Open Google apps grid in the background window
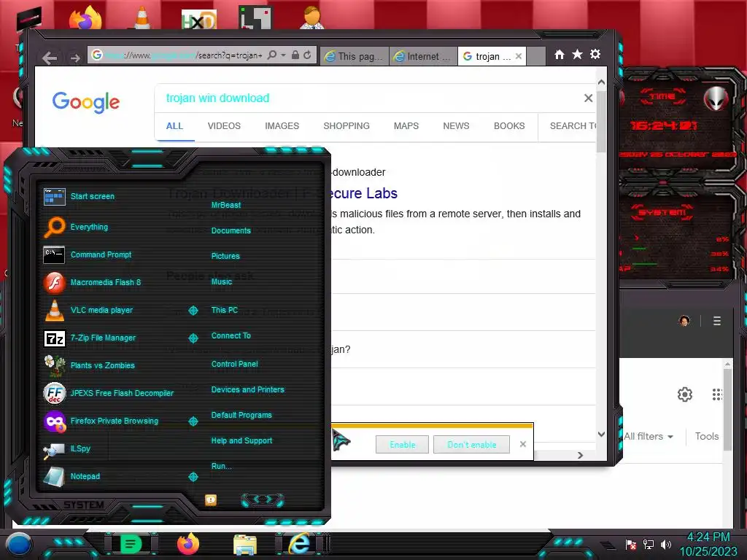This screenshot has width=747, height=560. pyautogui.click(x=718, y=394)
